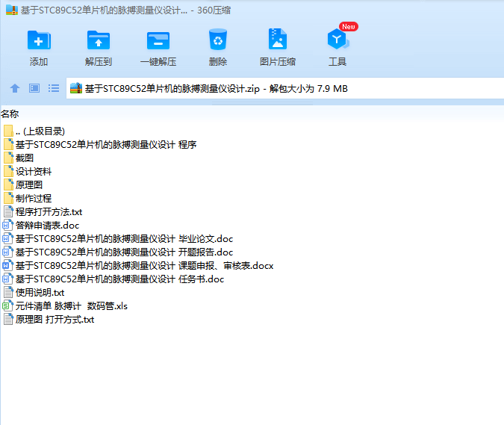Select file 原理图 打开方式.txt
This screenshot has width=504, height=425.
[55, 320]
